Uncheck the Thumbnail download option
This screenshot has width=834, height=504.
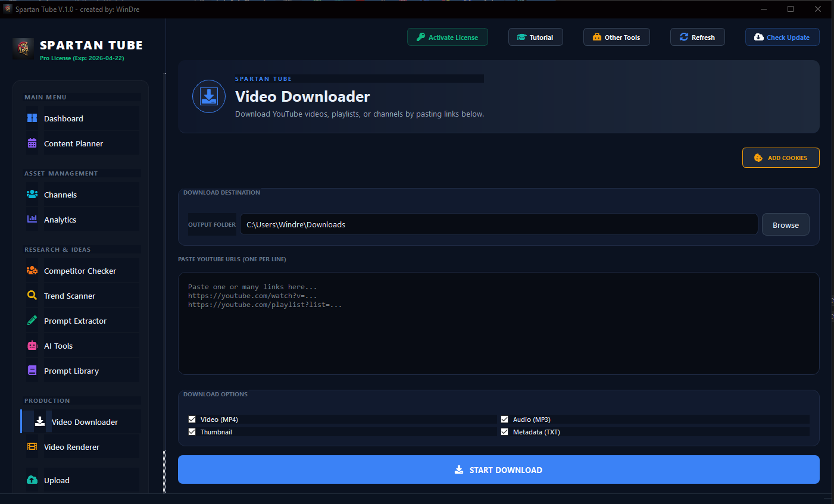pyautogui.click(x=192, y=431)
